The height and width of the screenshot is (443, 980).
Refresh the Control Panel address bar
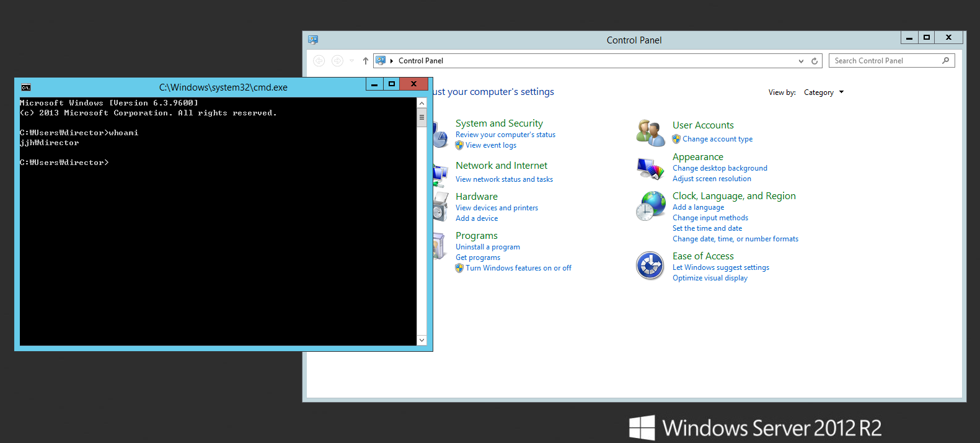pos(814,61)
